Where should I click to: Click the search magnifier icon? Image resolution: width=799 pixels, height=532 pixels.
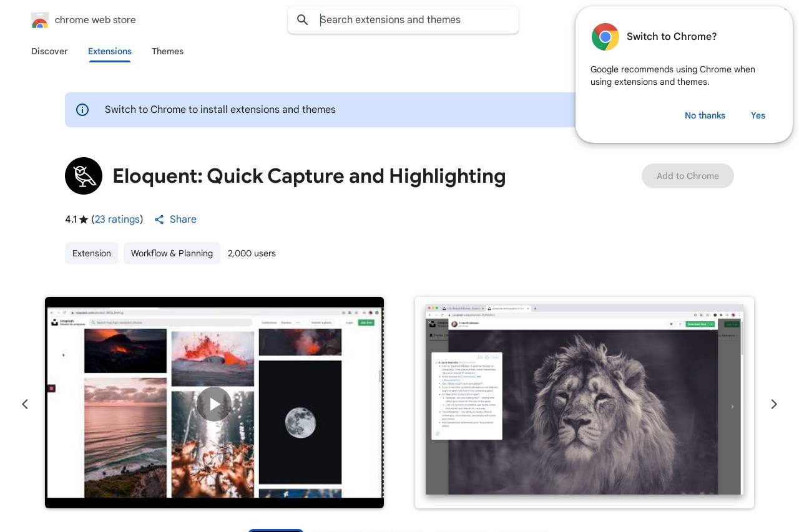pos(303,20)
